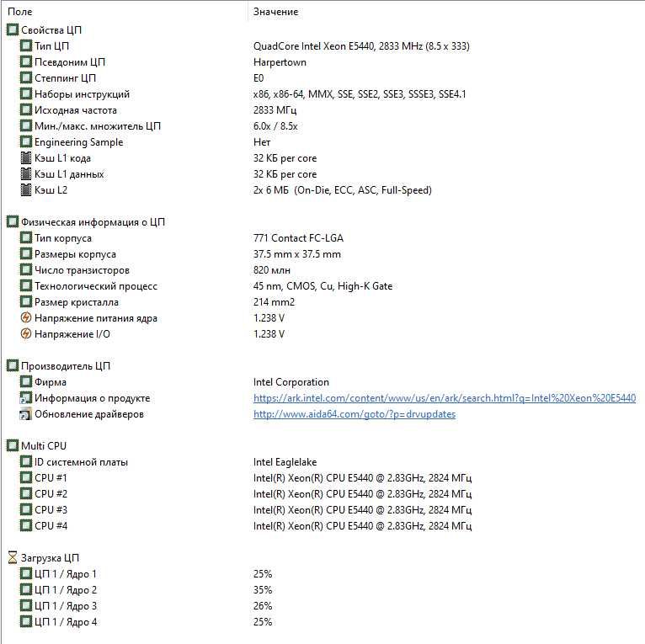Select the 6.0x / 8.5x multiplier value
This screenshot has height=644, width=645.
275,126
